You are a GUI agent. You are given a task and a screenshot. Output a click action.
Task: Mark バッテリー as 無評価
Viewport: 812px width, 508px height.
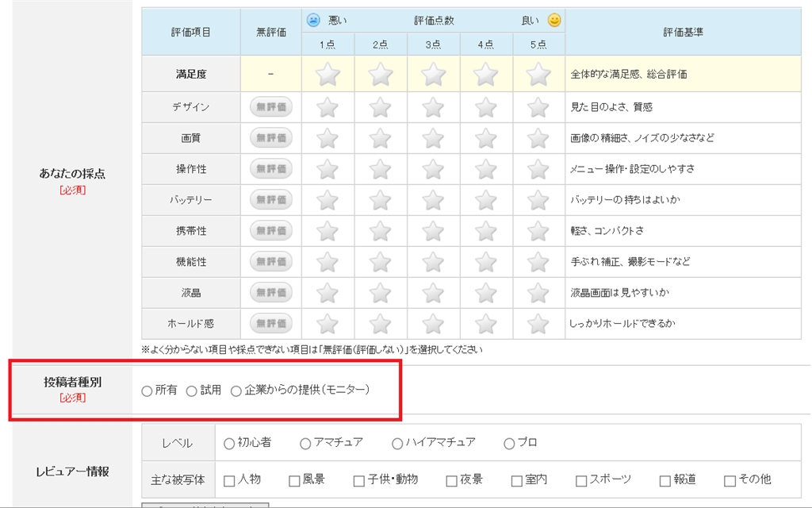pyautogui.click(x=271, y=199)
